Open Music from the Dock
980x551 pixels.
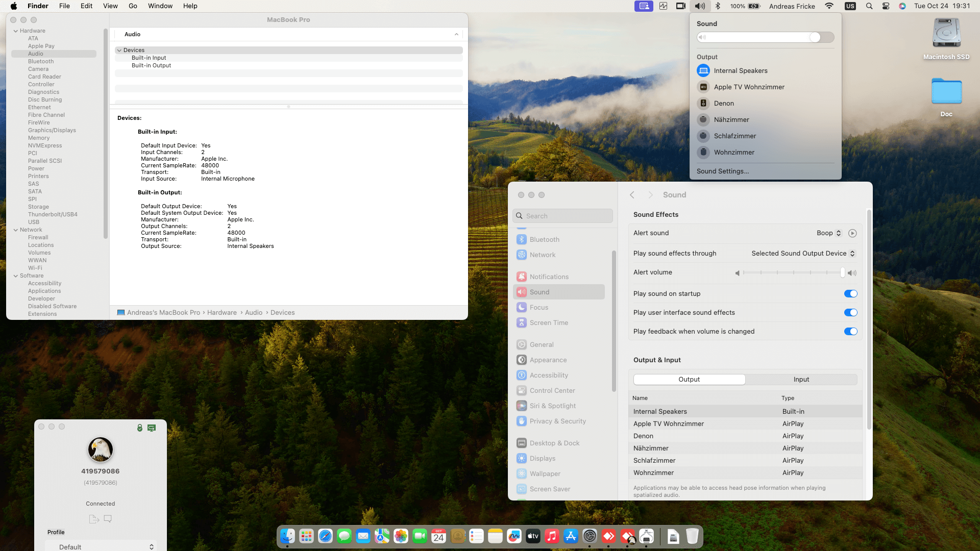click(552, 536)
